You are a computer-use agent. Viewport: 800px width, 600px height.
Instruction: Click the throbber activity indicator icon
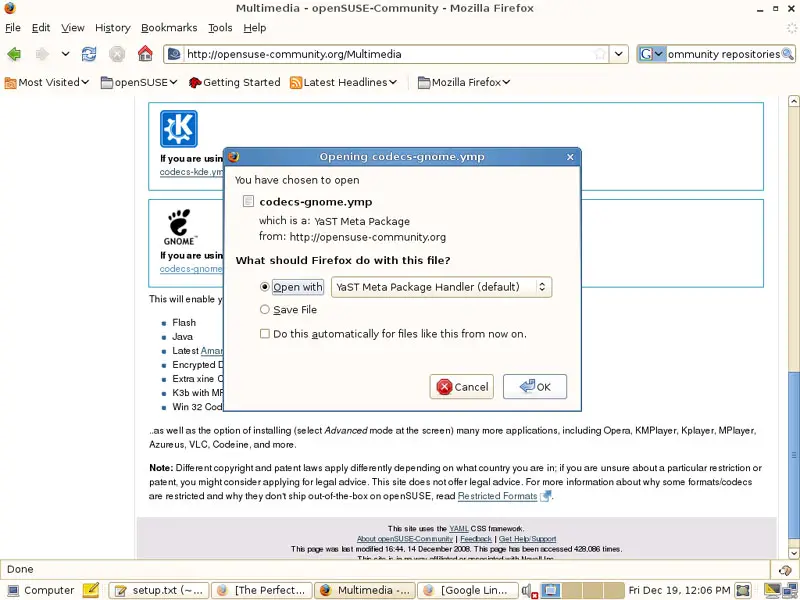tap(791, 28)
